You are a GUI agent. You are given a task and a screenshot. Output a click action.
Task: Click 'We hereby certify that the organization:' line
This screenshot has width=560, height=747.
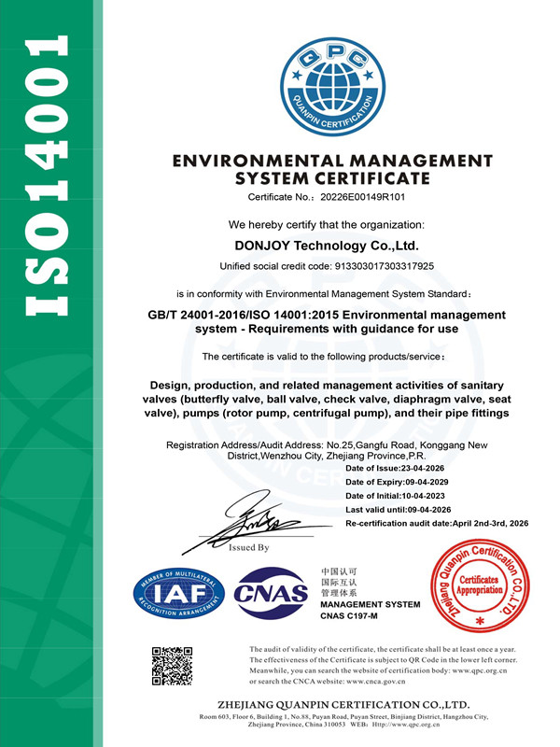(326, 224)
